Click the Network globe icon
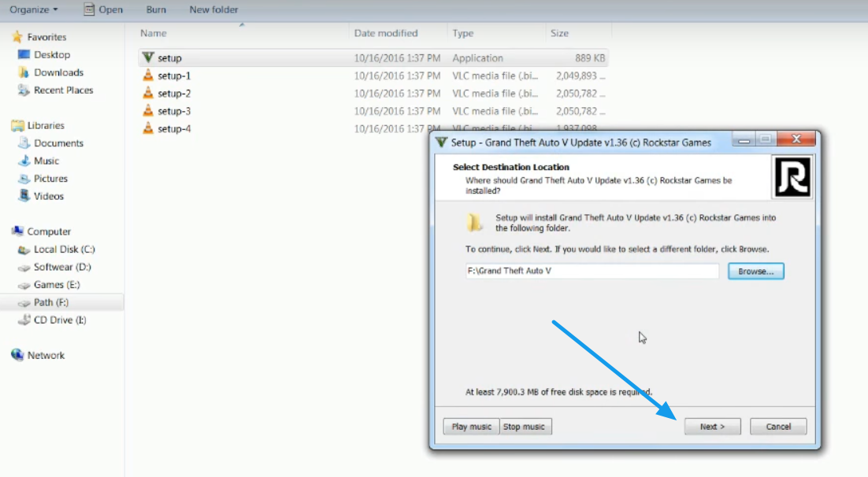This screenshot has height=477, width=868. (x=17, y=355)
